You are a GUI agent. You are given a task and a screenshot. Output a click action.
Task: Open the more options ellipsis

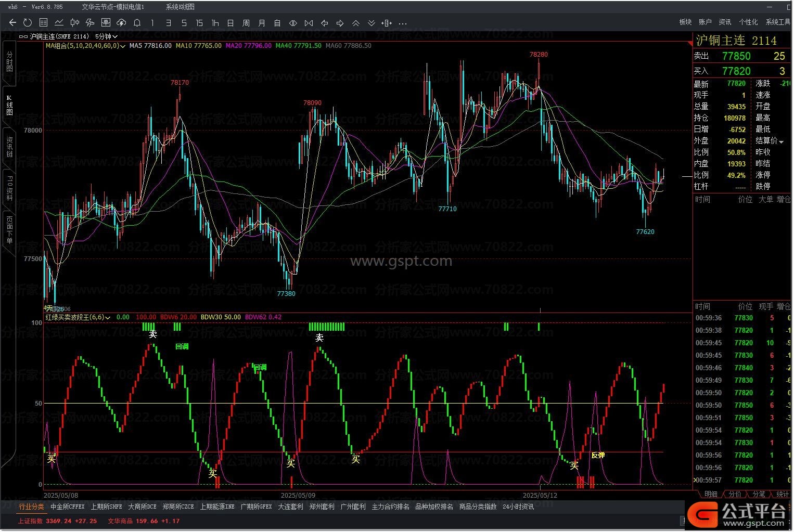click(x=402, y=23)
